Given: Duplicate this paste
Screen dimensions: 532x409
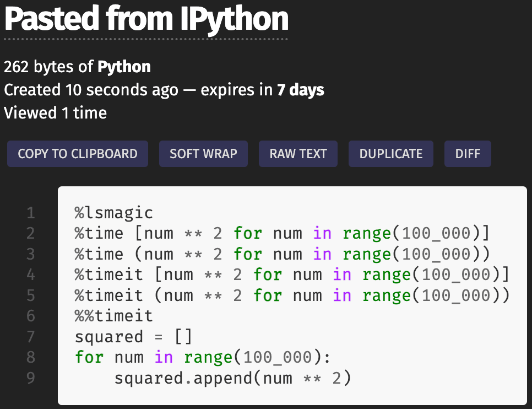Looking at the screenshot, I should 391,154.
